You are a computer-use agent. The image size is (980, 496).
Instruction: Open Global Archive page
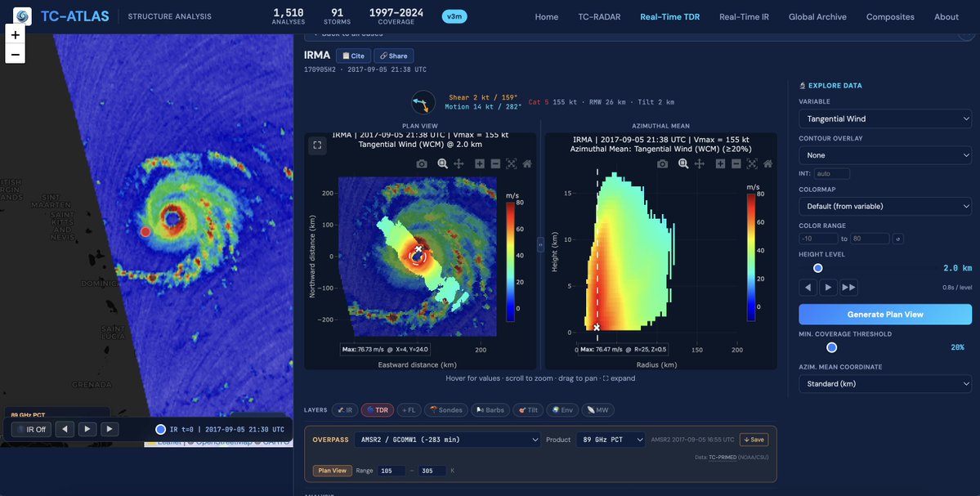click(817, 17)
